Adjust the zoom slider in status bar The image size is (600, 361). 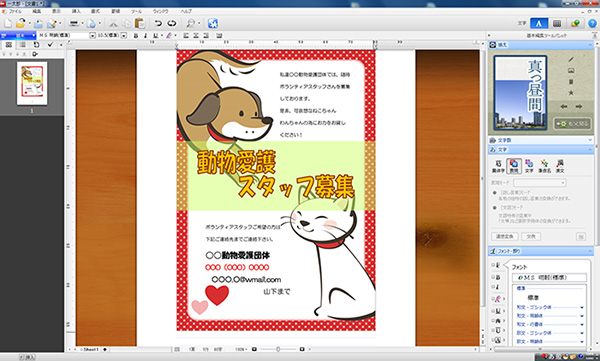click(278, 349)
